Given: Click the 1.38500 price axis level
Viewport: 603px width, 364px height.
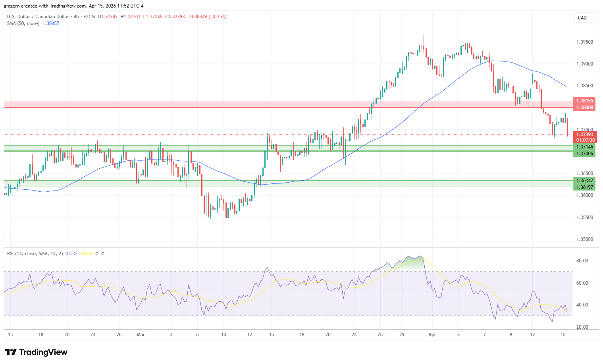Looking at the screenshot, I should 585,86.
